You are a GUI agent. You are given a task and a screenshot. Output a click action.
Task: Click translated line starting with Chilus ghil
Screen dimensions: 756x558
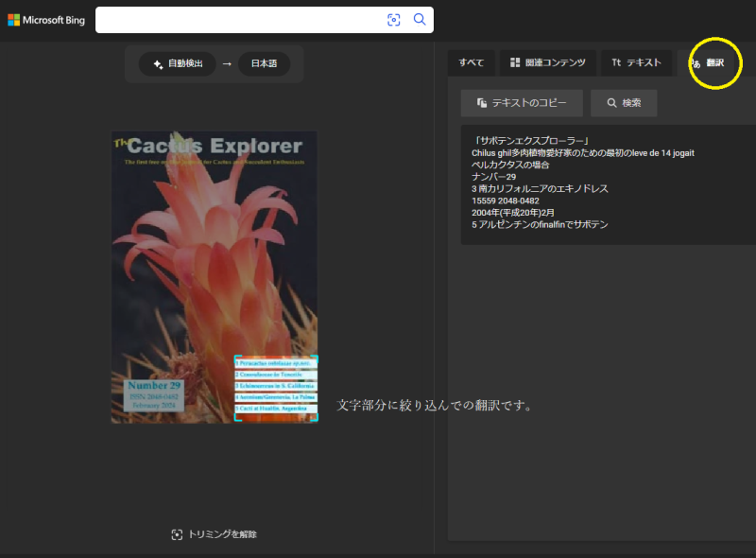tap(583, 153)
